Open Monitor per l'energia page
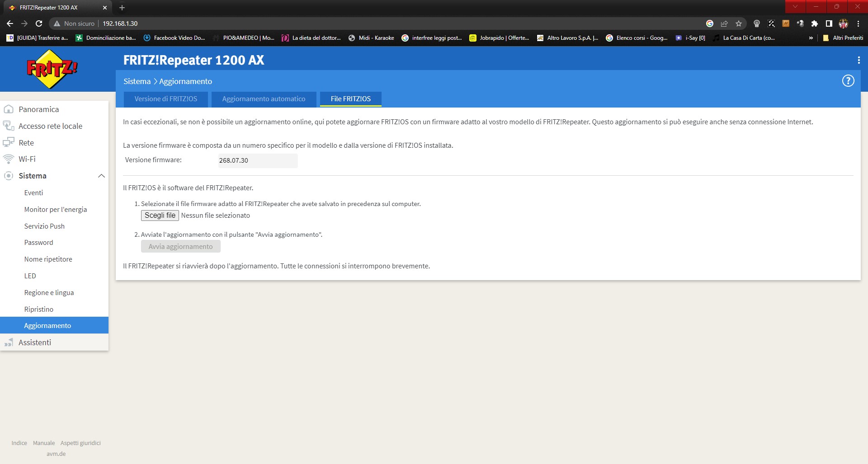Screen dimensions: 868x464 click(56, 209)
